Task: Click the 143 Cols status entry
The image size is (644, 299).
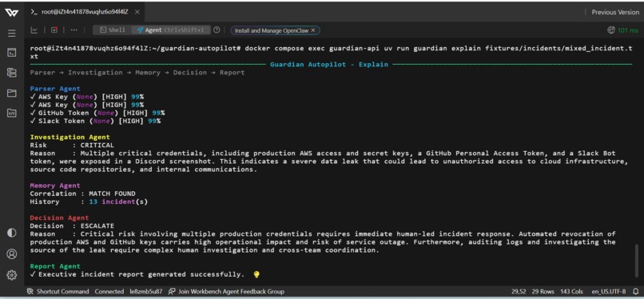Action: [573, 291]
